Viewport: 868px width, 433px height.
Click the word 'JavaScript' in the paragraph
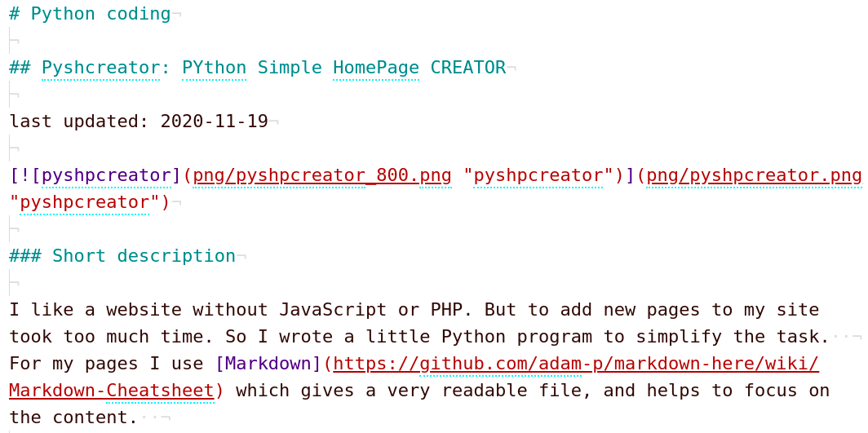[333, 310]
